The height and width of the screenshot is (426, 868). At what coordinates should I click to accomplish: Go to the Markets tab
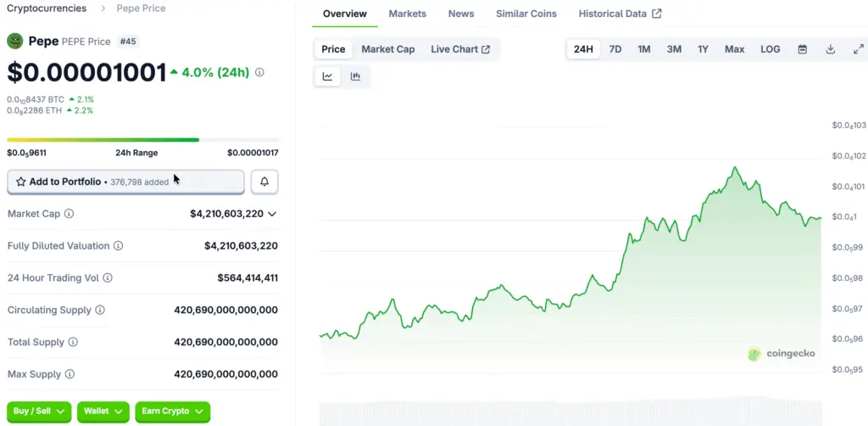[407, 14]
